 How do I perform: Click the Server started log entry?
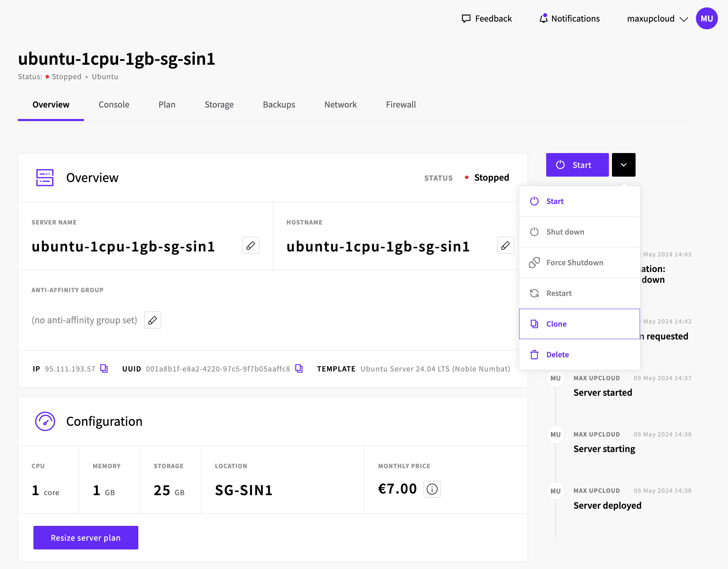tap(603, 393)
